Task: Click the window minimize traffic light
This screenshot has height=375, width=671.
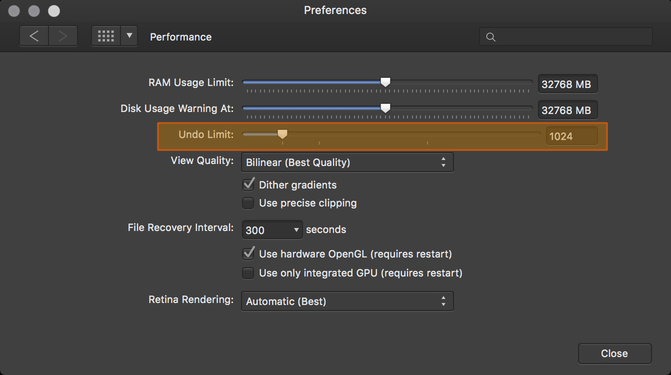Action: [34, 11]
